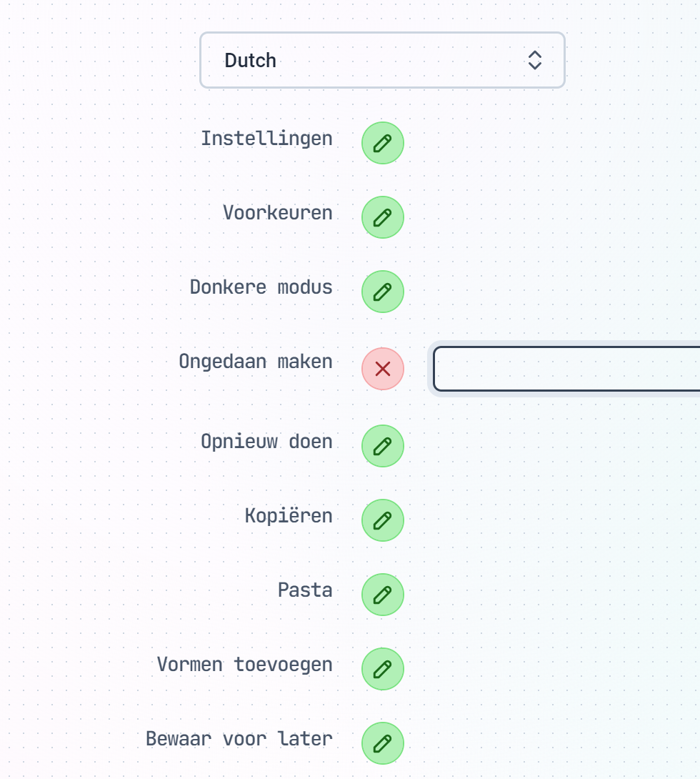The image size is (700, 779).
Task: Click the Voorkeuren label text
Action: coord(278,213)
